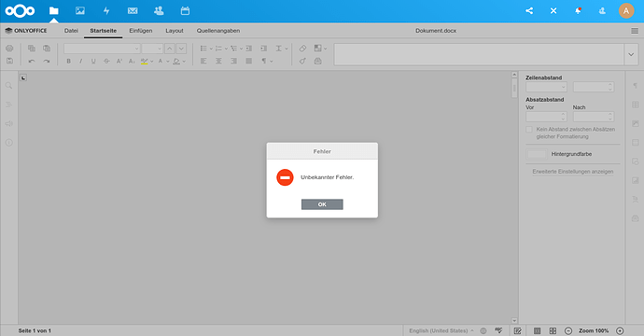Align text right
This screenshot has height=336, width=644.
coord(233,62)
